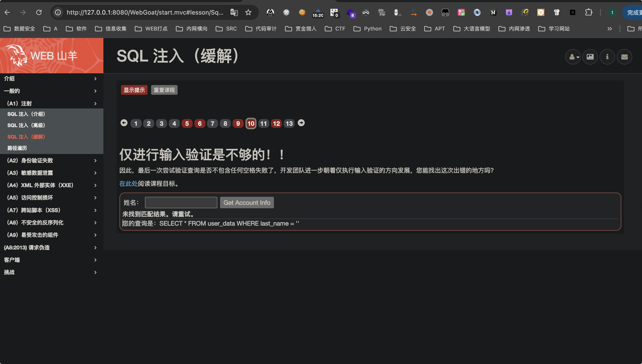Screen dimensions: 642x364
Task: Go back using the browser back arrow
Action: (x=7, y=12)
